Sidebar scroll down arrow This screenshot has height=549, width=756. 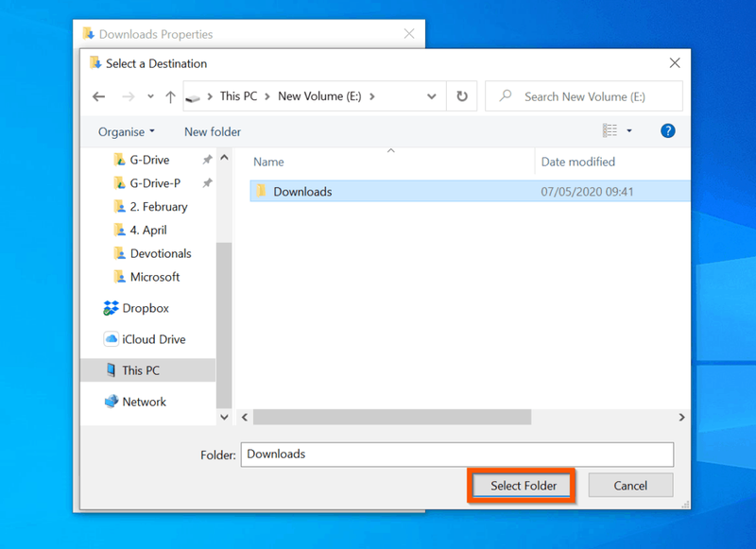point(224,418)
